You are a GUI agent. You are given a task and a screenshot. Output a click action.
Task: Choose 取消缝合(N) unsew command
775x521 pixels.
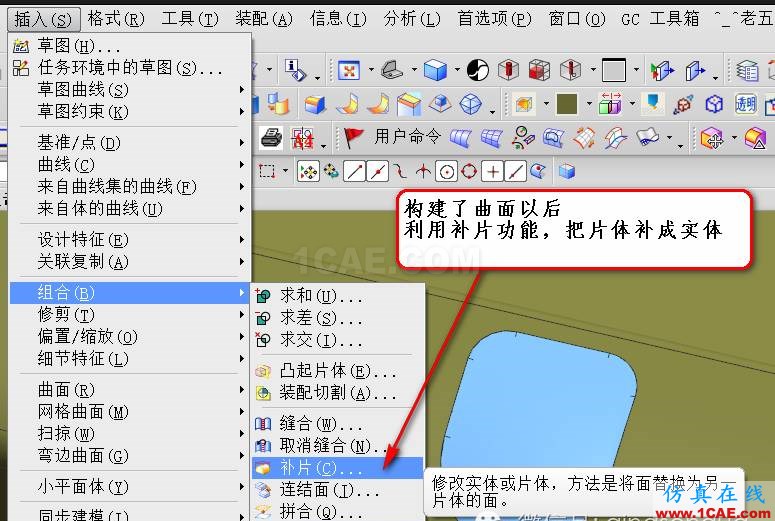coord(338,445)
